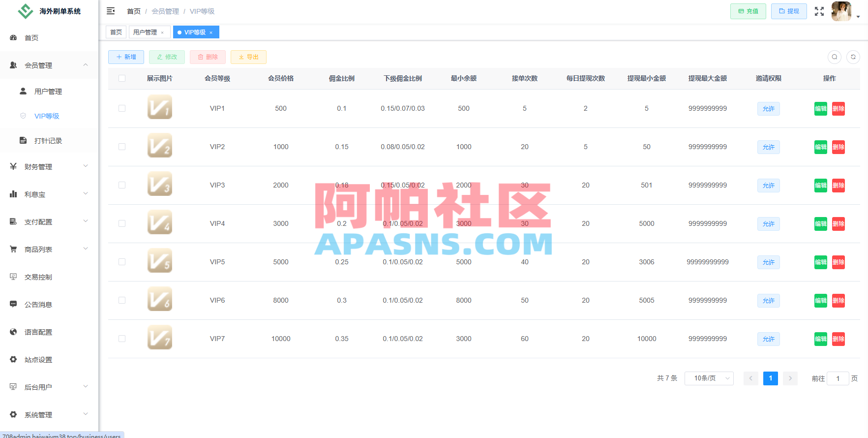The height and width of the screenshot is (438, 868).
Task: Click the 用户管理 person icon
Action: pyautogui.click(x=23, y=91)
